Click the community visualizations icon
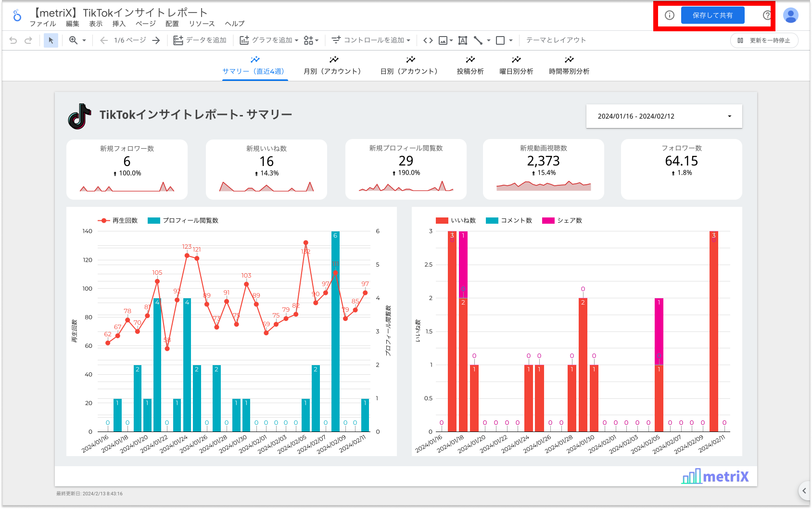This screenshot has width=812, height=509. click(x=308, y=40)
